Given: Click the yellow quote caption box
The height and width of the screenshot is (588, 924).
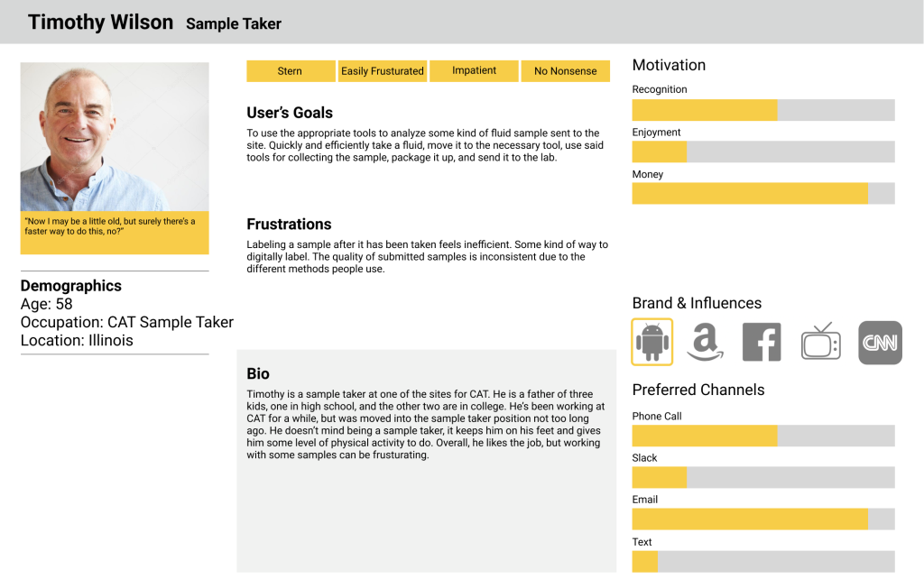Looking at the screenshot, I should pyautogui.click(x=115, y=233).
